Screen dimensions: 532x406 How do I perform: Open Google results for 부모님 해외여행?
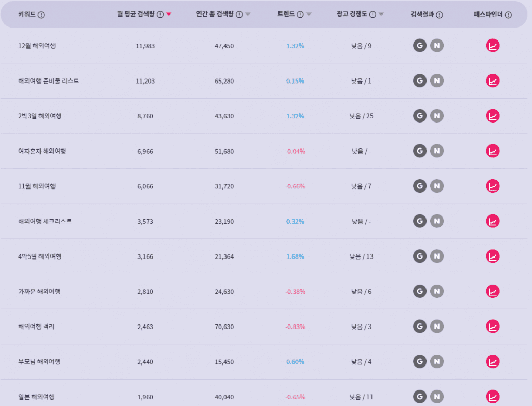tap(420, 361)
